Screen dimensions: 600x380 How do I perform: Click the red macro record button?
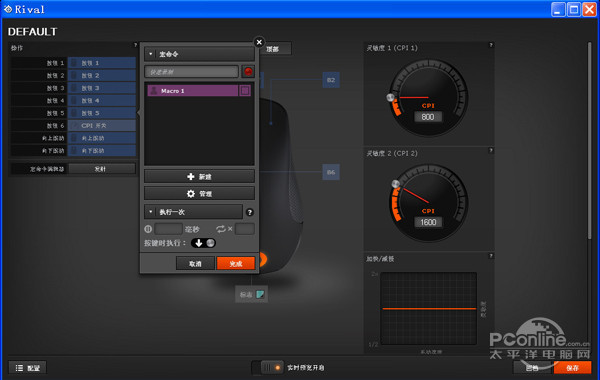248,72
